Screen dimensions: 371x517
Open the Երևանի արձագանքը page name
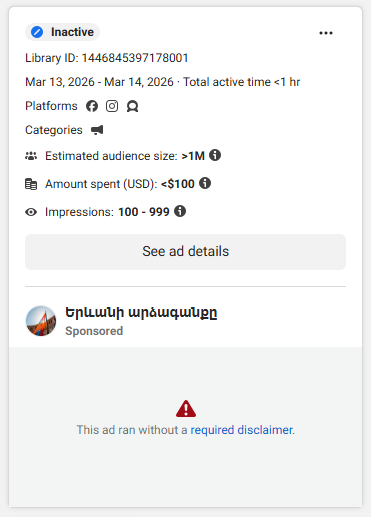tap(141, 313)
